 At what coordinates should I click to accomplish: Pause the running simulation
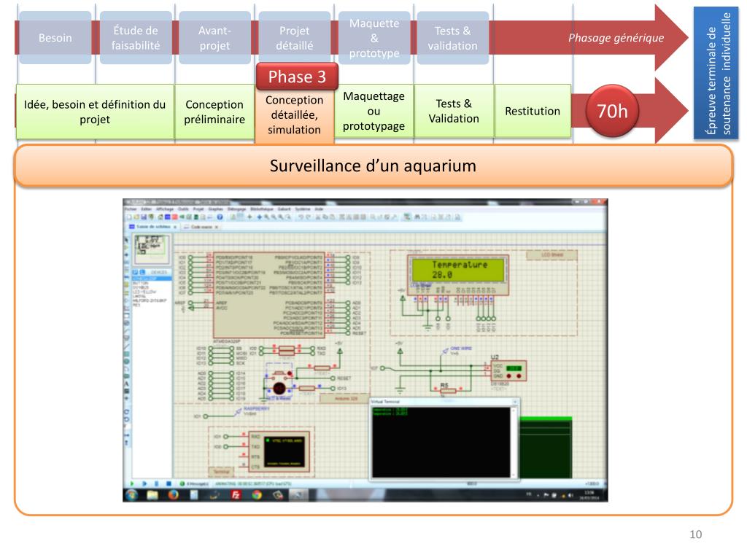157,484
